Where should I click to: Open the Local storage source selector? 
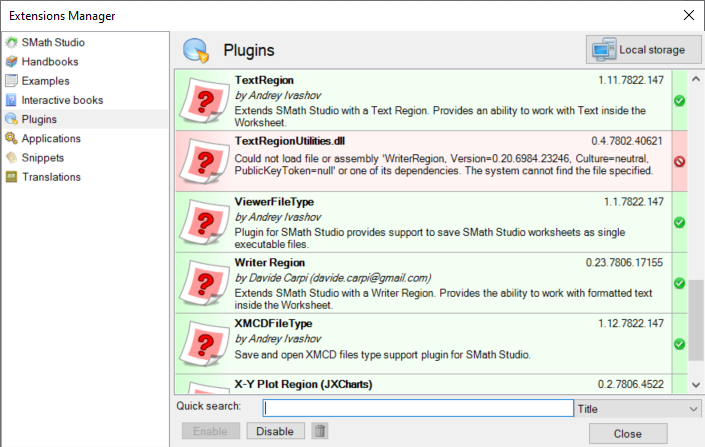(x=642, y=50)
